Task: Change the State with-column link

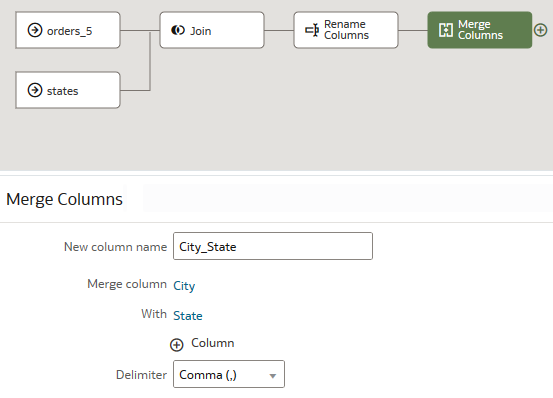Action: [x=188, y=316]
